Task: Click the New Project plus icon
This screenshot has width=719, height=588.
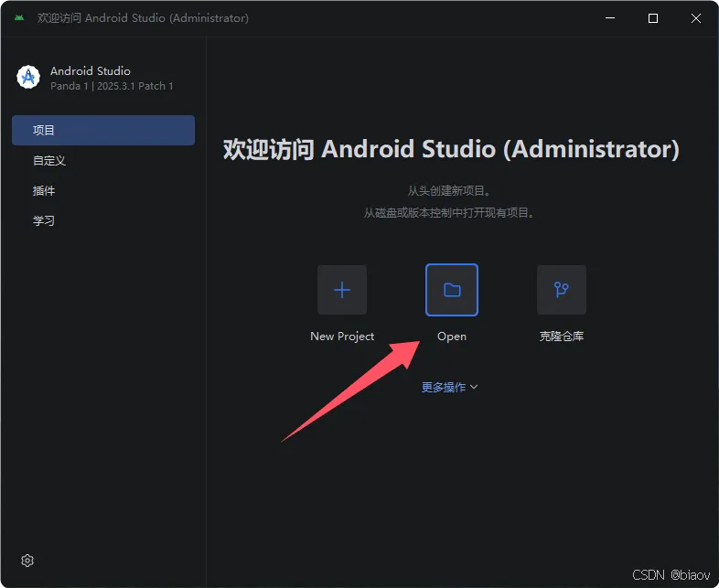Action: pyautogui.click(x=342, y=290)
